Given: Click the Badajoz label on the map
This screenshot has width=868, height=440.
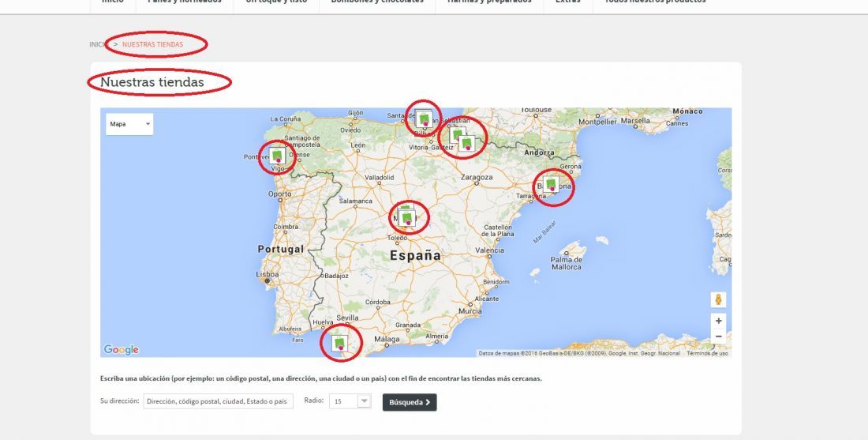Looking at the screenshot, I should click(x=336, y=276).
